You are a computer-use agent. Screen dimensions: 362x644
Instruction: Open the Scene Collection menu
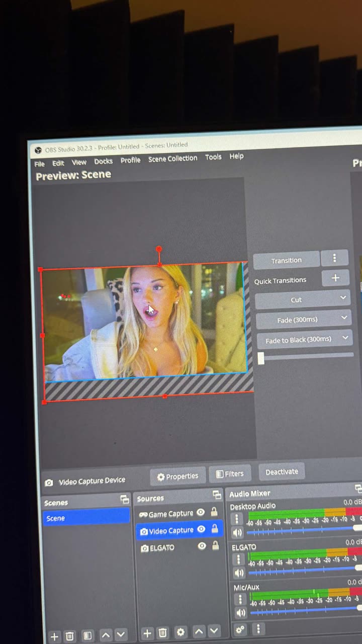172,158
